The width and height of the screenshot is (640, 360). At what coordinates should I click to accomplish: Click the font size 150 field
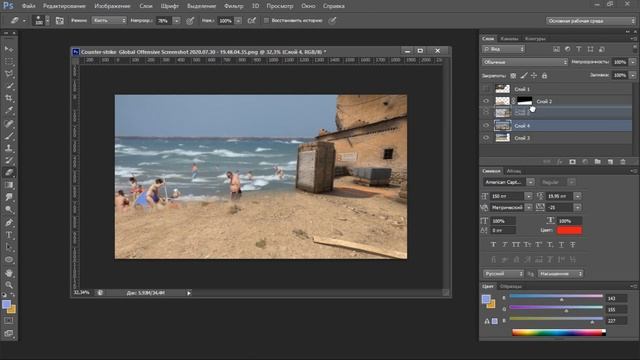click(506, 196)
